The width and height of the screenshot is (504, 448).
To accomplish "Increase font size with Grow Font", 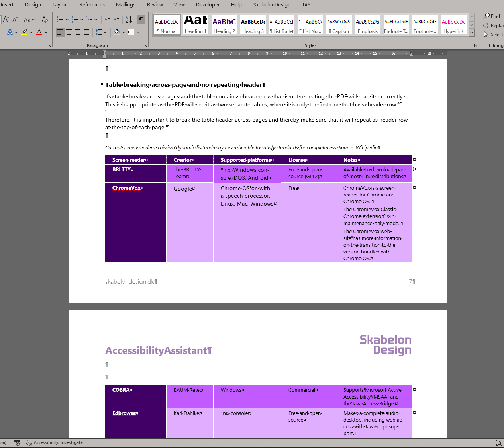I will 6,19.
